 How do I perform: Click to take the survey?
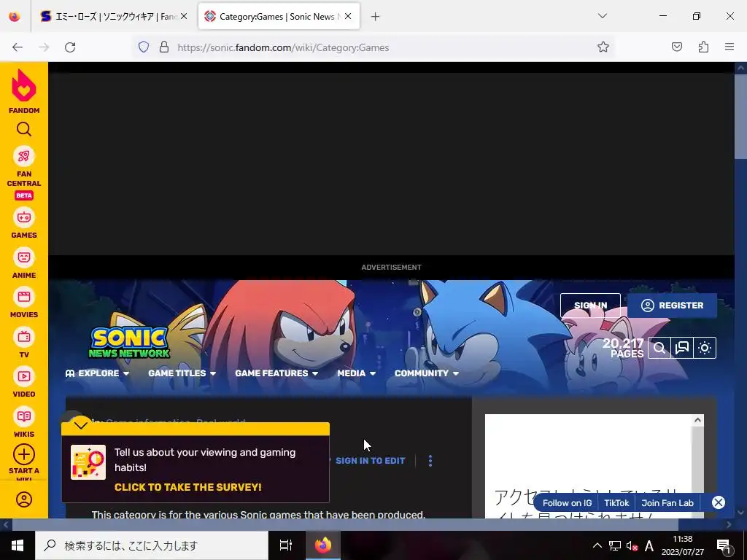point(187,487)
